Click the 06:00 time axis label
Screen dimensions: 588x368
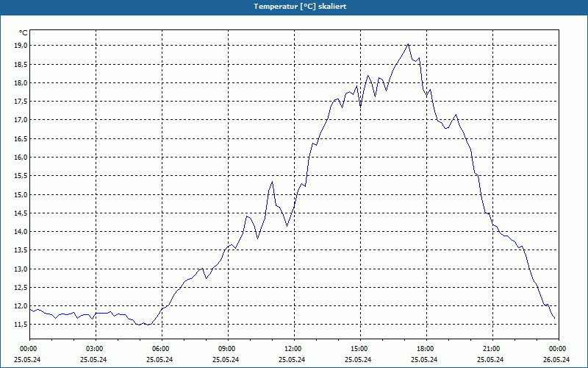pyautogui.click(x=162, y=349)
